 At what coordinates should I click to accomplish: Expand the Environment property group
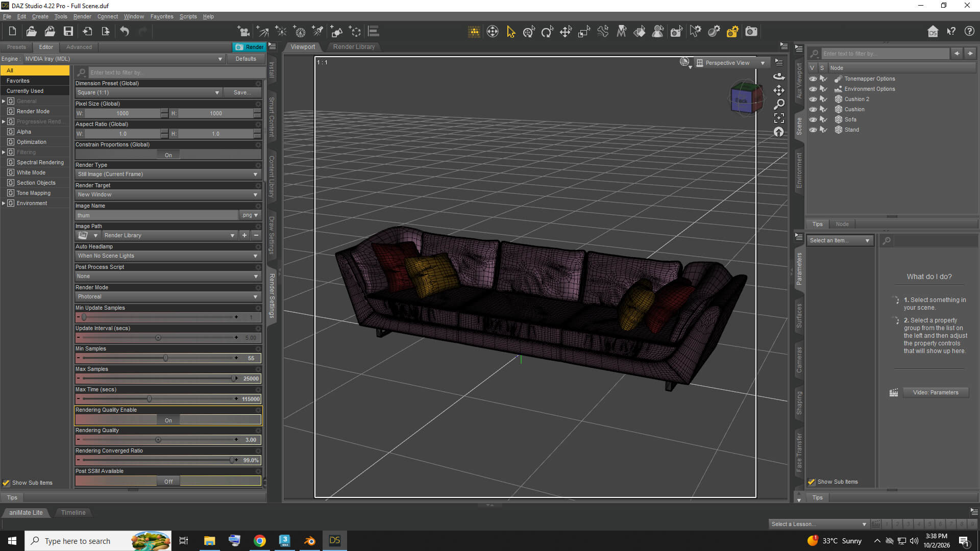tap(4, 203)
